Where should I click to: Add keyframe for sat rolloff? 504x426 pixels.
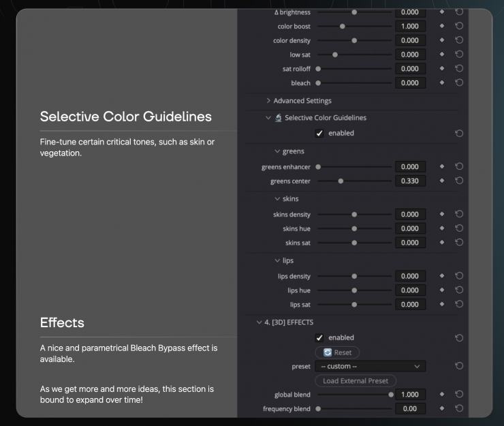(x=441, y=69)
